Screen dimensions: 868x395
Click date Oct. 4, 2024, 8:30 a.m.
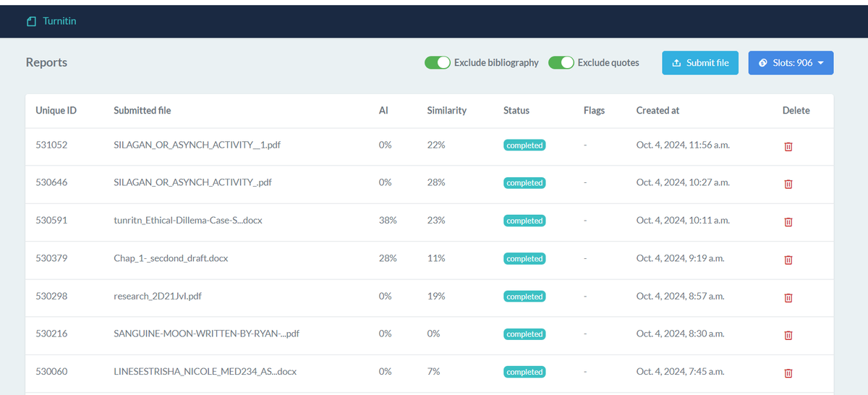(680, 334)
